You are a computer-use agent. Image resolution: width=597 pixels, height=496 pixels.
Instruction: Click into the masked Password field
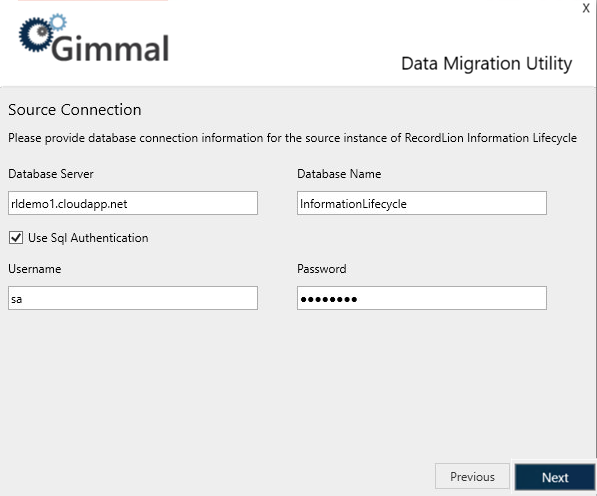pos(422,298)
